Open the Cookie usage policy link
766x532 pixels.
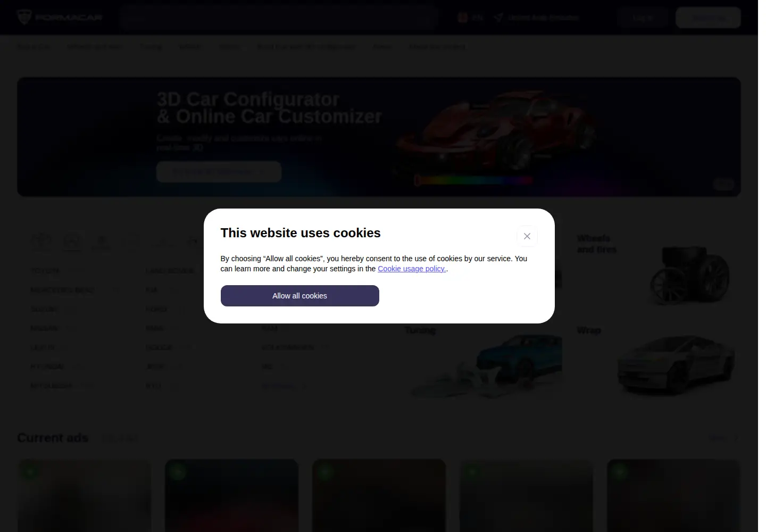click(412, 269)
